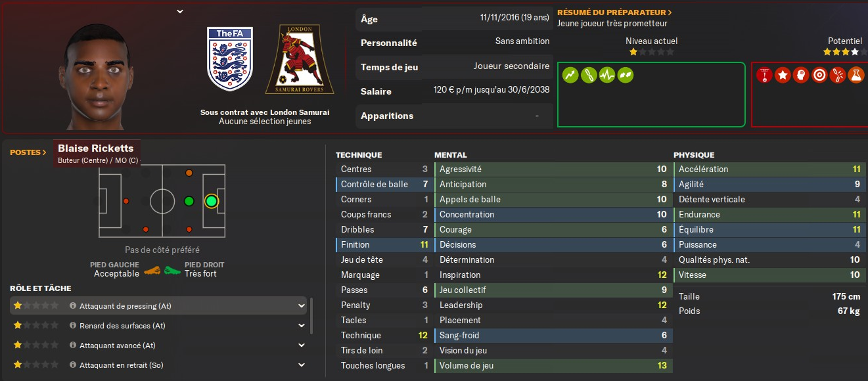Open the POSTES section link
868x381 pixels.
28,152
